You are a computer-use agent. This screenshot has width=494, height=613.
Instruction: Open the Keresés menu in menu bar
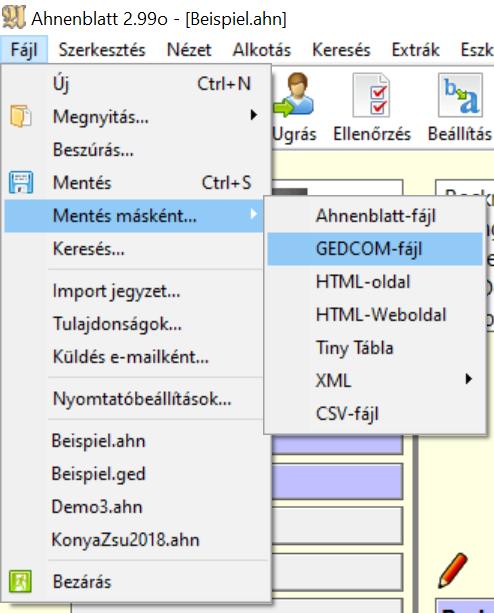(x=341, y=50)
